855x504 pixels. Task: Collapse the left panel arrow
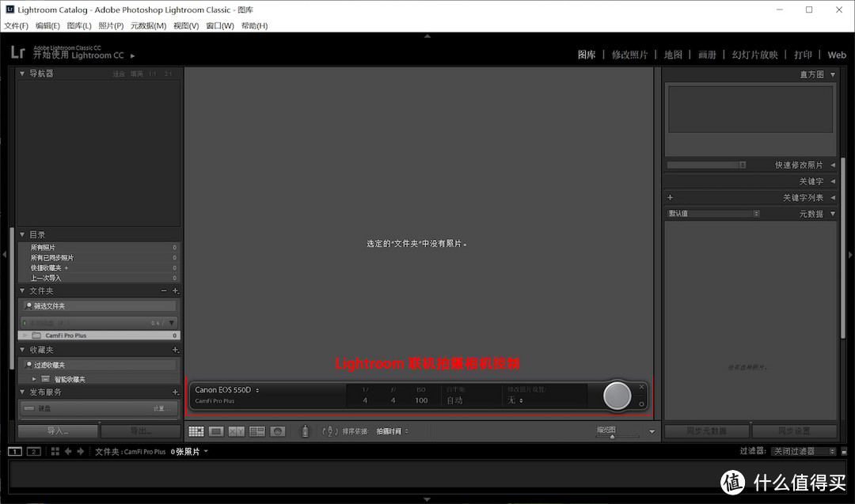(x=5, y=255)
